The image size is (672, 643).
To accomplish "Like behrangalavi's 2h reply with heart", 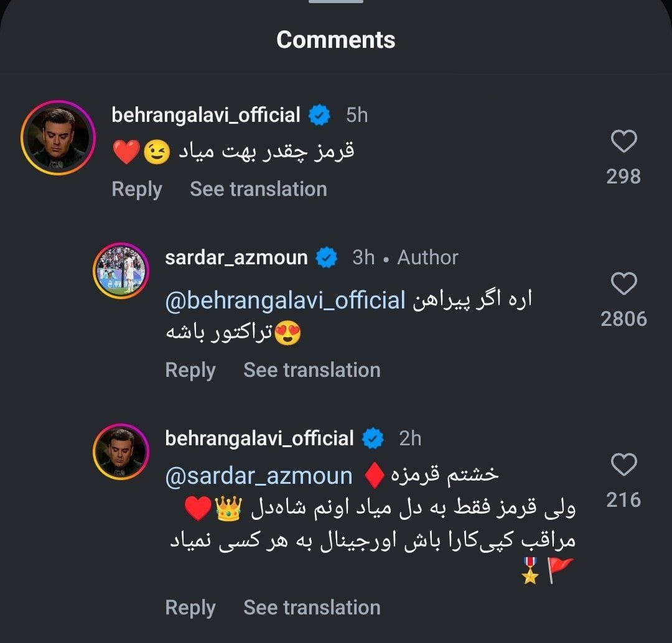I will click(x=623, y=465).
